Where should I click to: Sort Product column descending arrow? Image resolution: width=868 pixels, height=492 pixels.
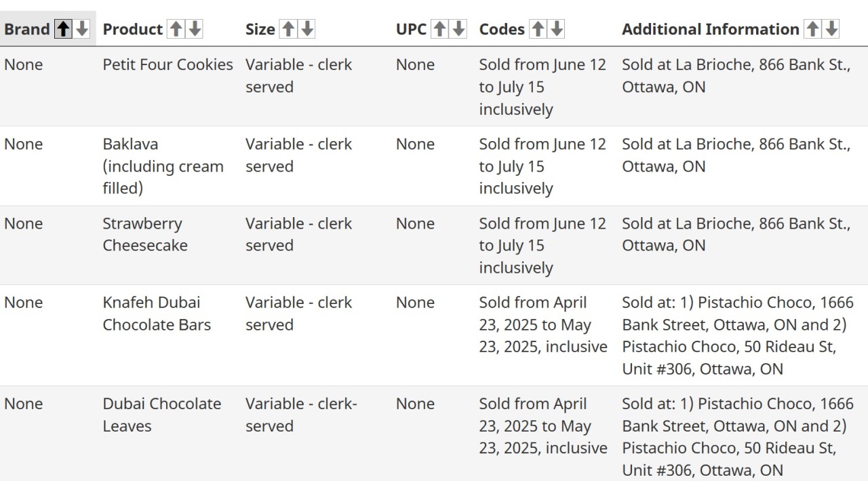[195, 29]
